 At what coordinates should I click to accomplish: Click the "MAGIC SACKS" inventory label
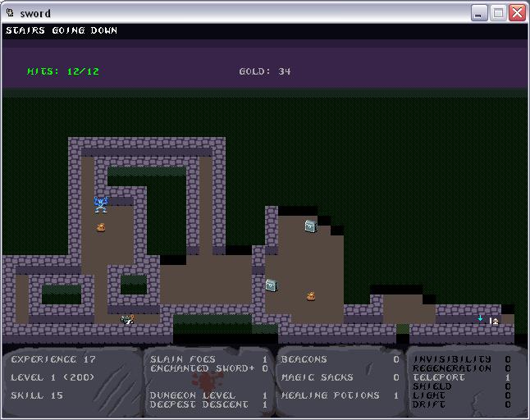[x=317, y=377]
